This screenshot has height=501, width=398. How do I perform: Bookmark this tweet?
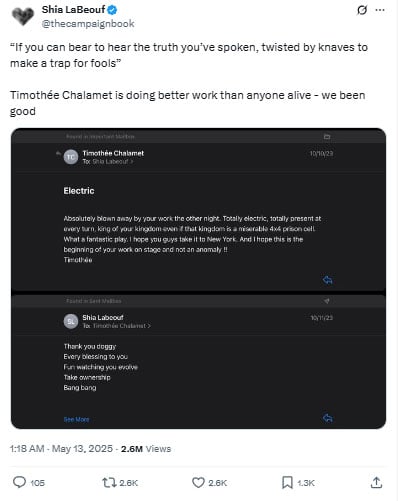pos(287,482)
